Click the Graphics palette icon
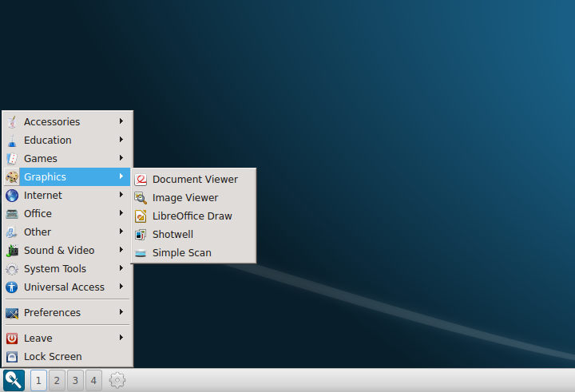Viewport: 575px width, 392px height. coord(12,176)
